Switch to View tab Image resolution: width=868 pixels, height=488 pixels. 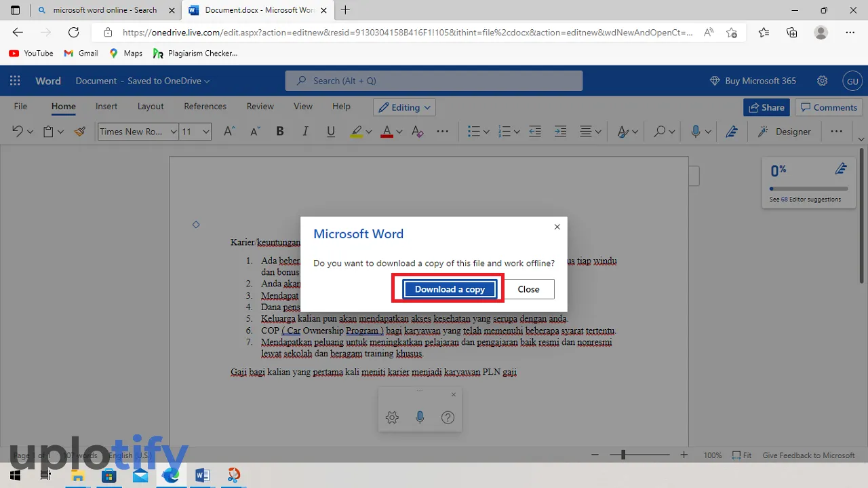303,107
